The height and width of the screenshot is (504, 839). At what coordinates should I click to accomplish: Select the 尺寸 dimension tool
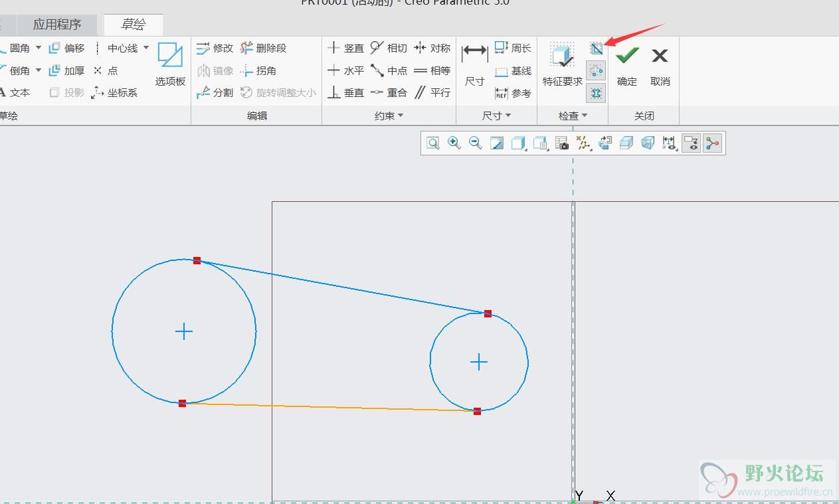coord(474,65)
